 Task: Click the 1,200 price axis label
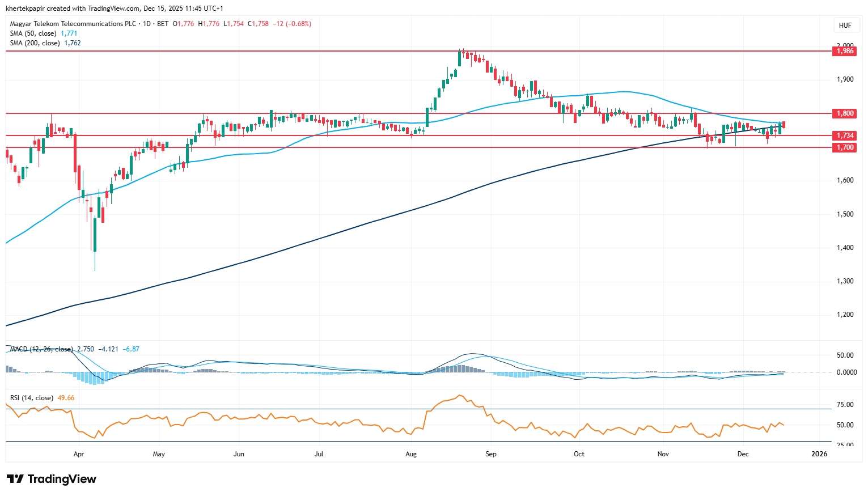(x=845, y=315)
